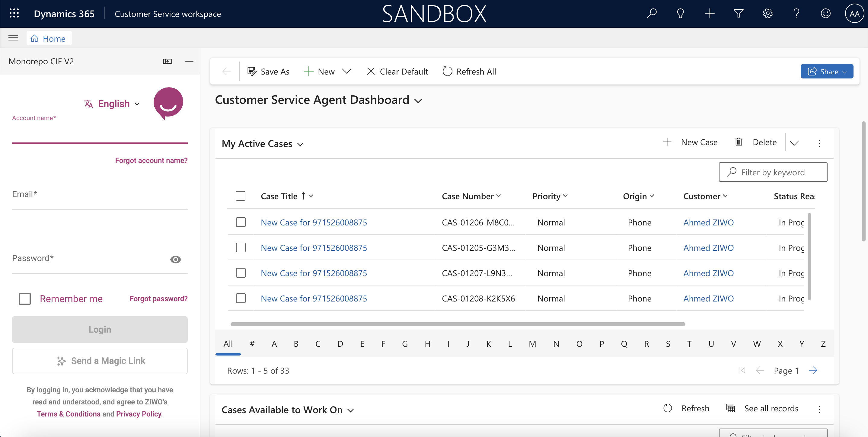The image size is (868, 437).
Task: Open Customer column menu
Action: [705, 196]
